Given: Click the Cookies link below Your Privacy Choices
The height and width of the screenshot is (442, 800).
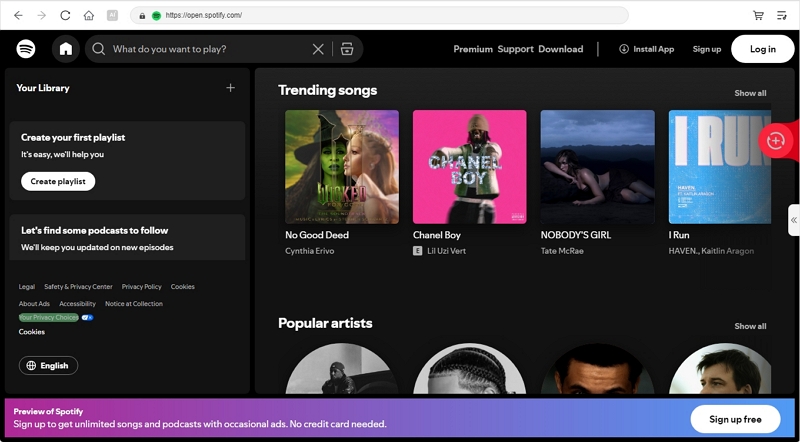Looking at the screenshot, I should point(32,332).
